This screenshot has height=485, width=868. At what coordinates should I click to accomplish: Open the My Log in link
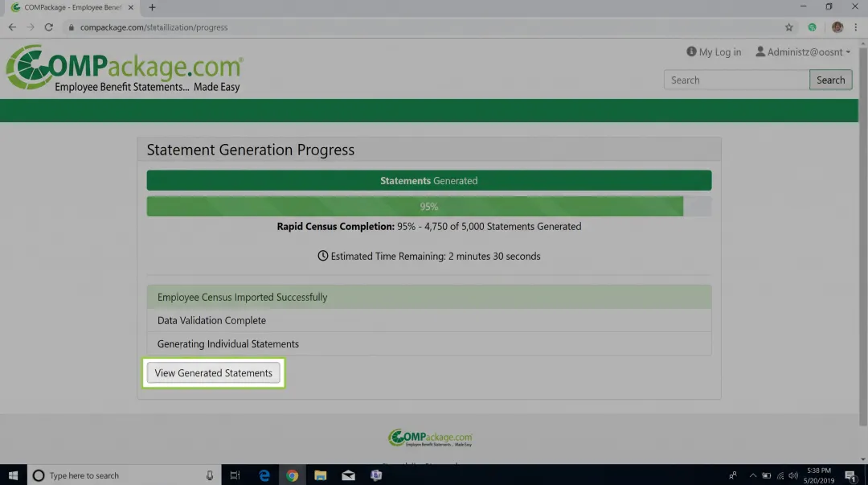[714, 51]
